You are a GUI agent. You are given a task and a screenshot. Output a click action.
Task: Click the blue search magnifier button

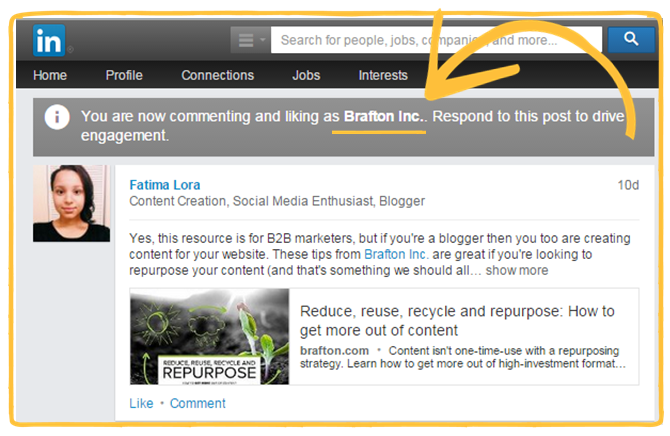point(631,39)
